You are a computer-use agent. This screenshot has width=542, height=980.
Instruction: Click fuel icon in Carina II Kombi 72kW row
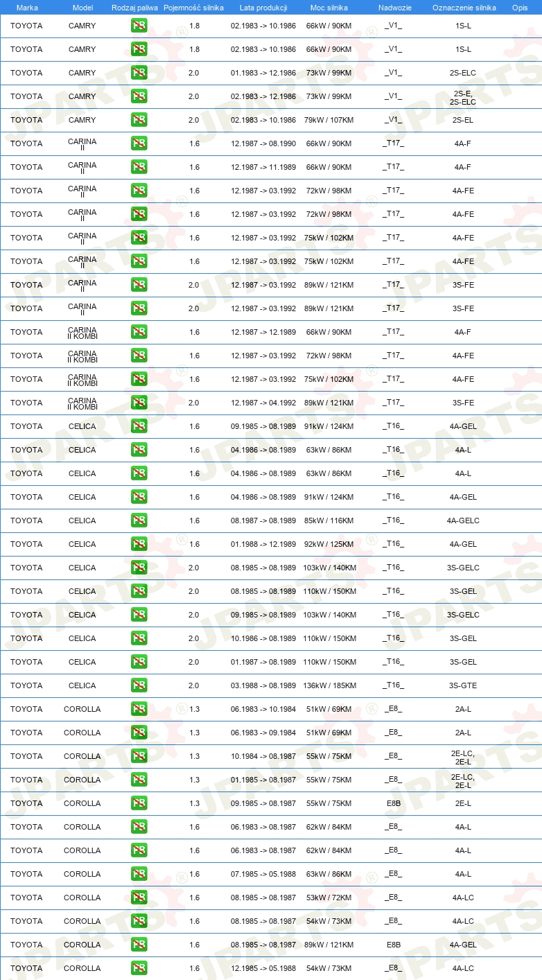click(139, 356)
